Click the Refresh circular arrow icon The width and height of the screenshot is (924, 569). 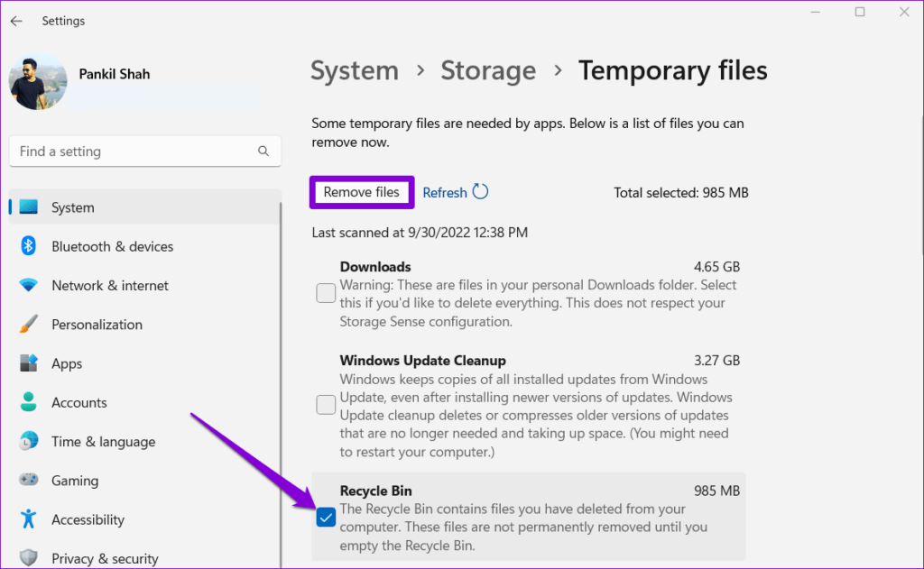pos(480,192)
